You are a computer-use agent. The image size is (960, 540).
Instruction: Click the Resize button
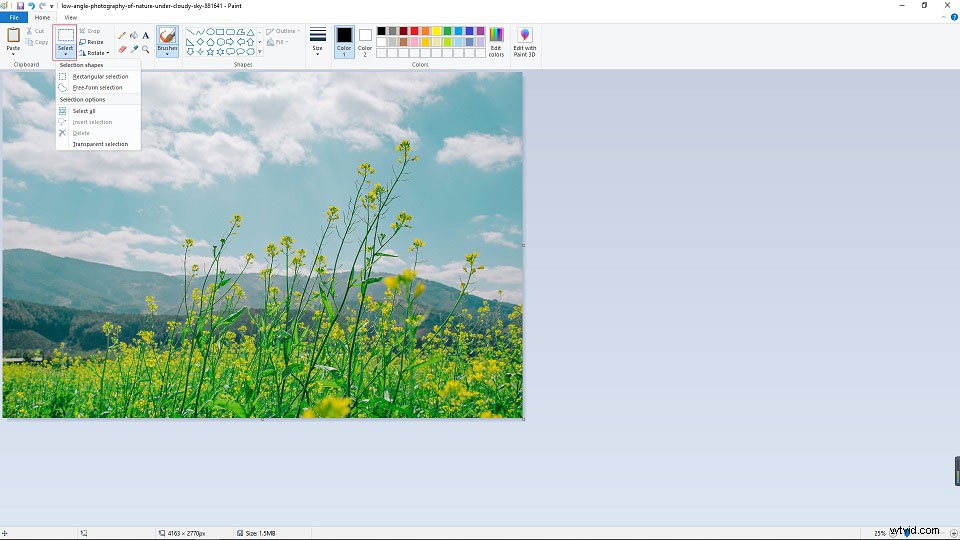point(93,42)
